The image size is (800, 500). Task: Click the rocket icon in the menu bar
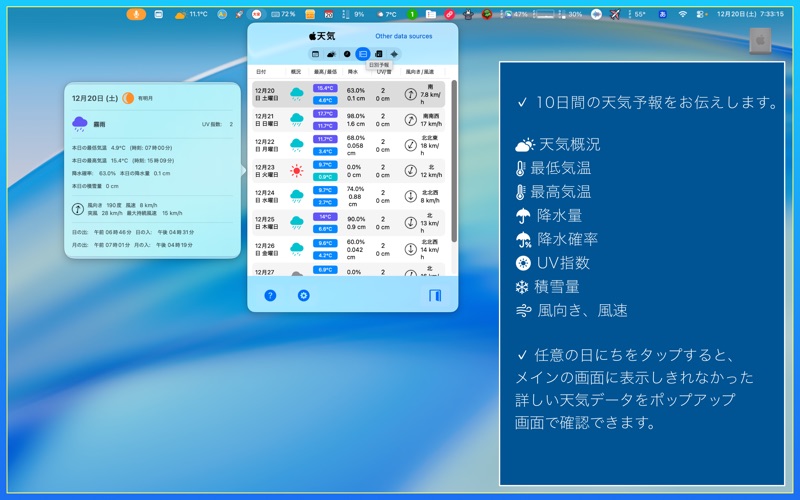(x=239, y=14)
